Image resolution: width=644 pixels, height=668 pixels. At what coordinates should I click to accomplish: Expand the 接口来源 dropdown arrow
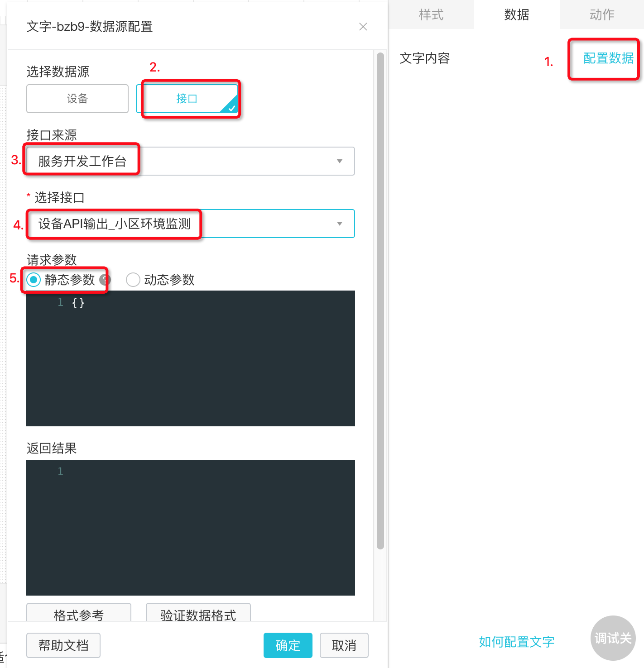(x=339, y=161)
